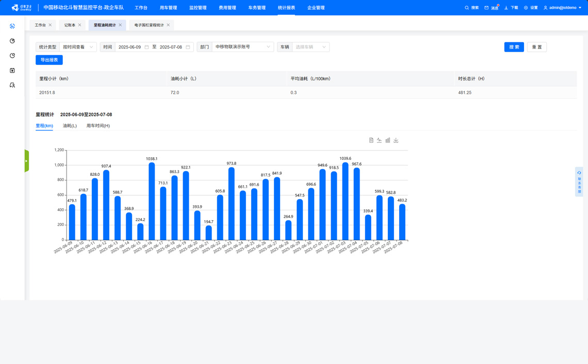Screen dimensions: 588x364
Task: Click 导出报表 export button
Action: (x=49, y=60)
